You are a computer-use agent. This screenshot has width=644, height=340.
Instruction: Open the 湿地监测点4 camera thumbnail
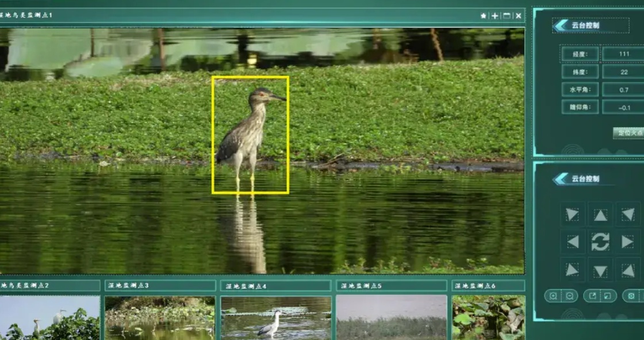275,317
